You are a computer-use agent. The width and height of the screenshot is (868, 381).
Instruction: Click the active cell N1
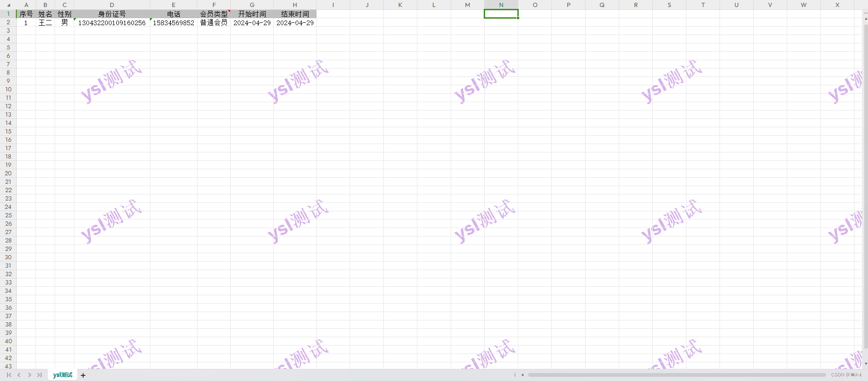pos(501,14)
